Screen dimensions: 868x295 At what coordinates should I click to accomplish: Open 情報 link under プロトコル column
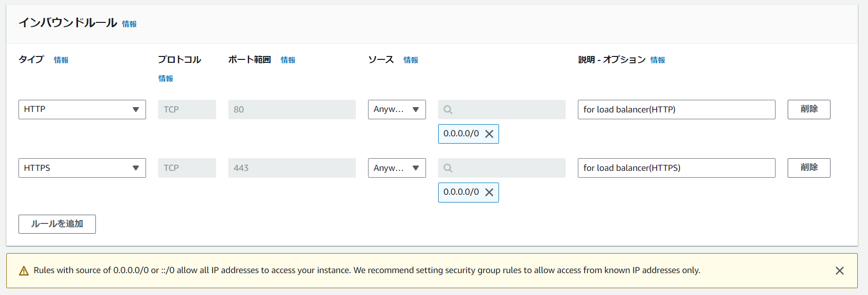[x=166, y=78]
